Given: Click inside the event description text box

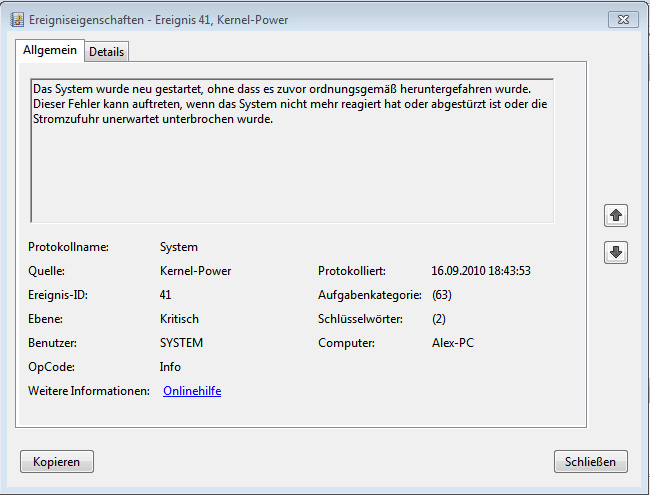Looking at the screenshot, I should 292,151.
